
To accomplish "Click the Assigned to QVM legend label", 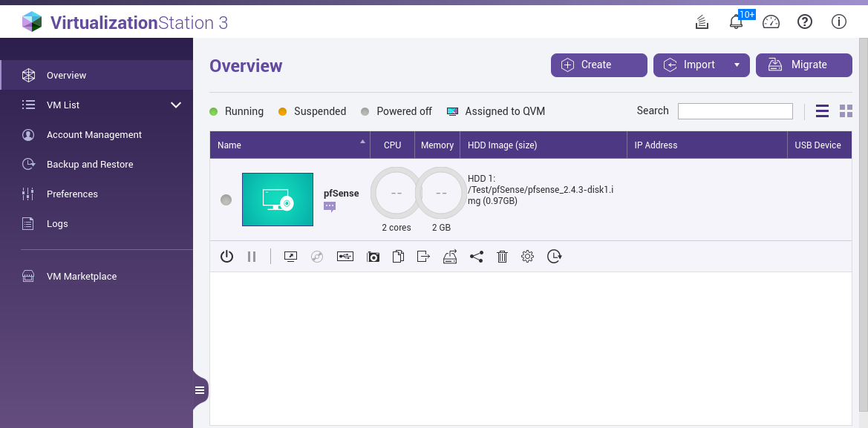I will click(x=505, y=111).
